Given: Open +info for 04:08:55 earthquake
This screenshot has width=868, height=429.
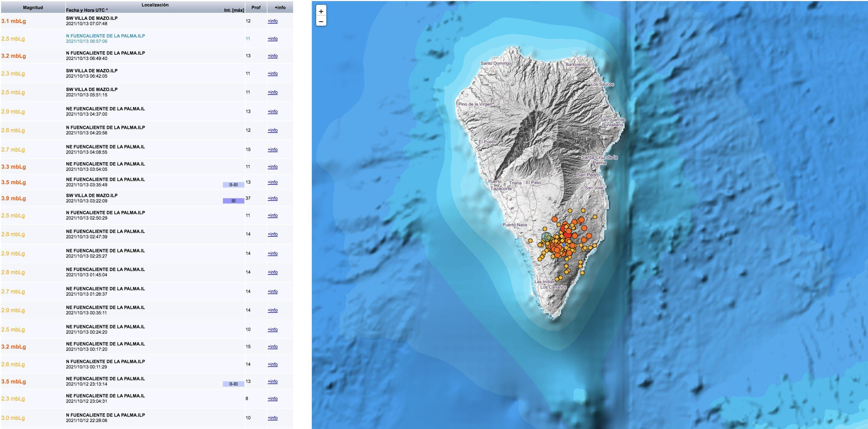Looking at the screenshot, I should (273, 150).
